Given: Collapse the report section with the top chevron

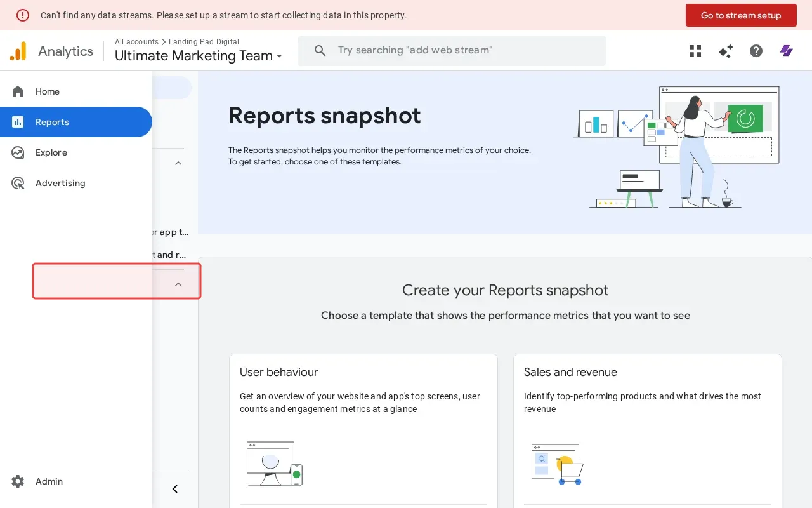Looking at the screenshot, I should click(178, 163).
